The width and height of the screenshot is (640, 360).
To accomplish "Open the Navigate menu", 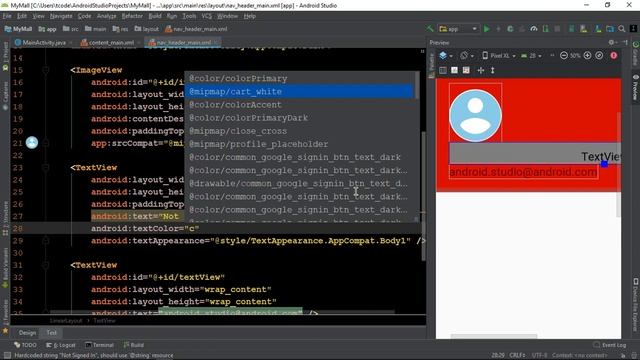I will pos(61,16).
